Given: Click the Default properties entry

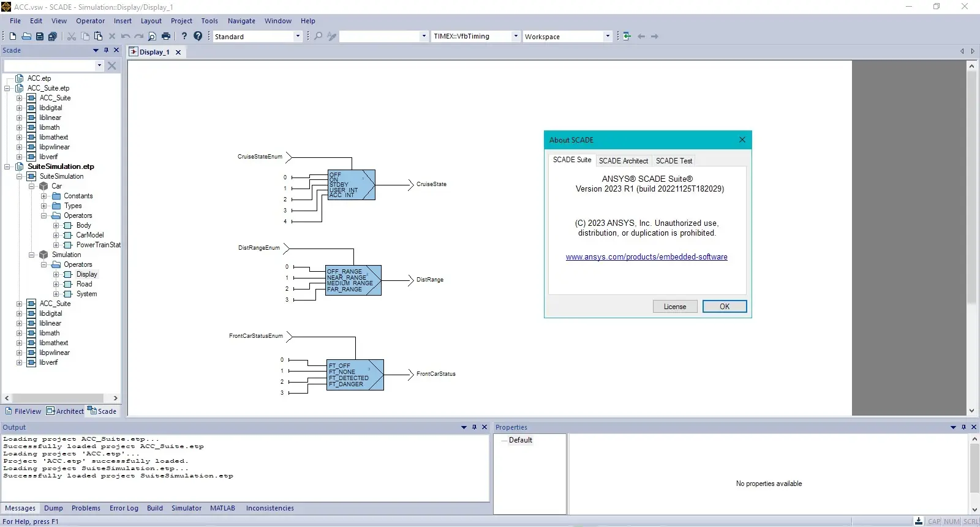Looking at the screenshot, I should [x=520, y=440].
